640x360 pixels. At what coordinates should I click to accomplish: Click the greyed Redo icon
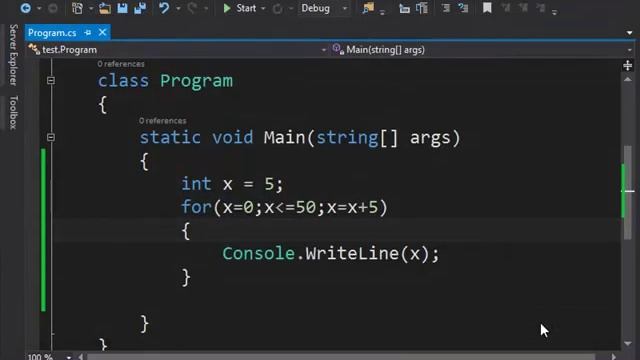[x=192, y=8]
